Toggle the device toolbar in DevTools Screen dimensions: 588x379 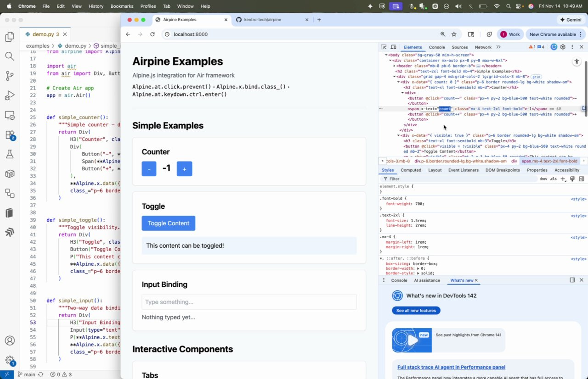tap(394, 47)
